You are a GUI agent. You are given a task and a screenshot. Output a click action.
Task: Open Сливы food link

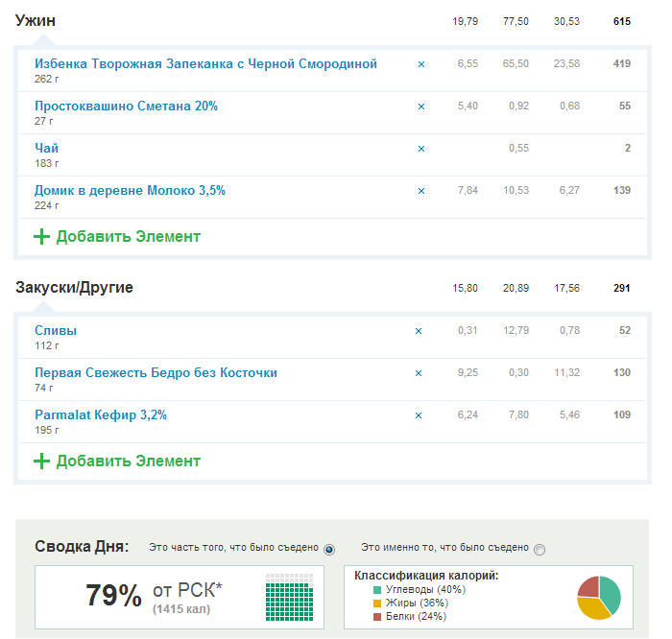coord(56,330)
